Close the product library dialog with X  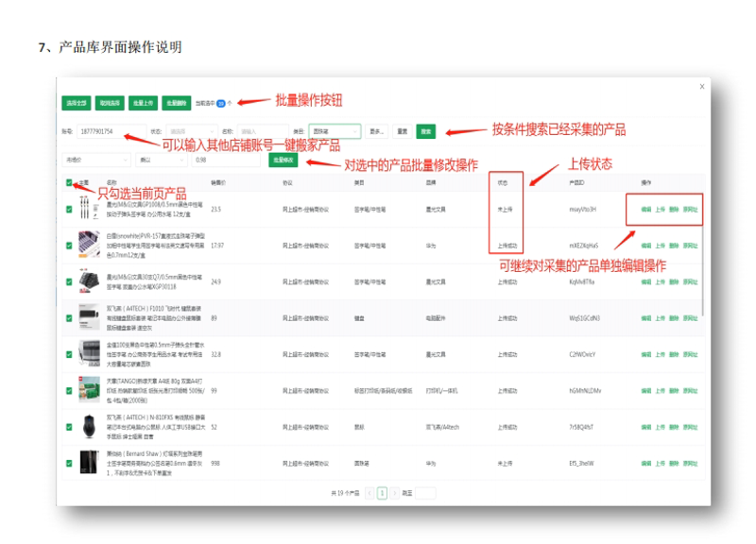[x=701, y=87]
